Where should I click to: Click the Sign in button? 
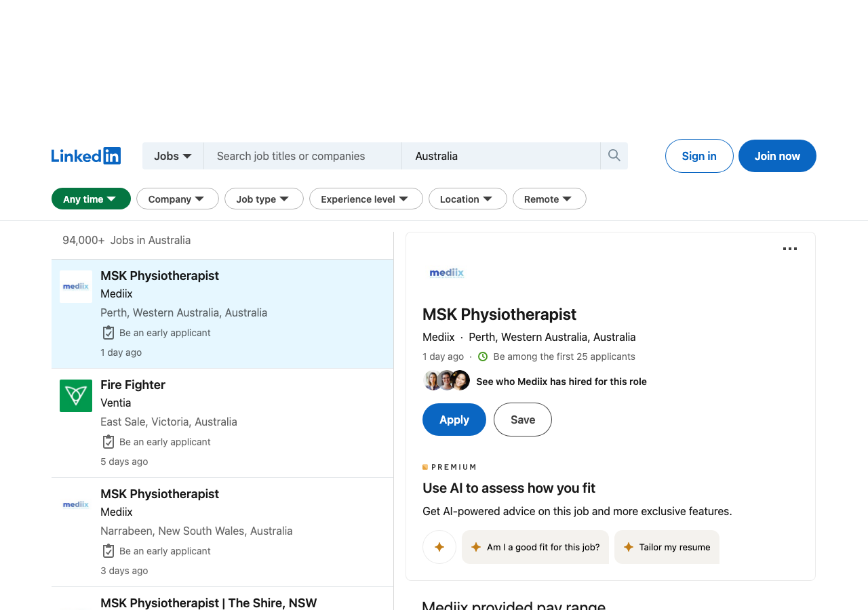(699, 156)
